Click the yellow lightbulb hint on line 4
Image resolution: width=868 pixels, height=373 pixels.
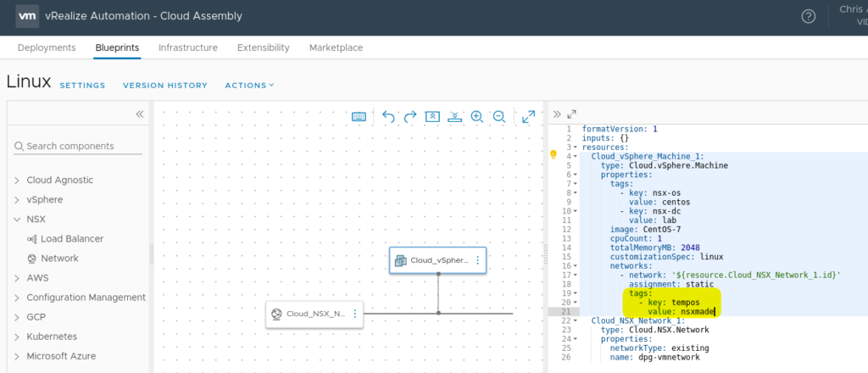point(553,155)
